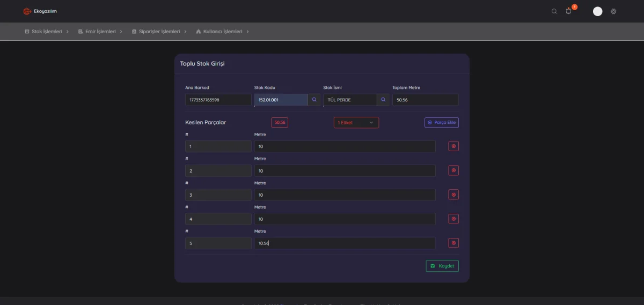Search stock code with magnifier button
Viewport: 644px width, 305px height.
(x=314, y=100)
